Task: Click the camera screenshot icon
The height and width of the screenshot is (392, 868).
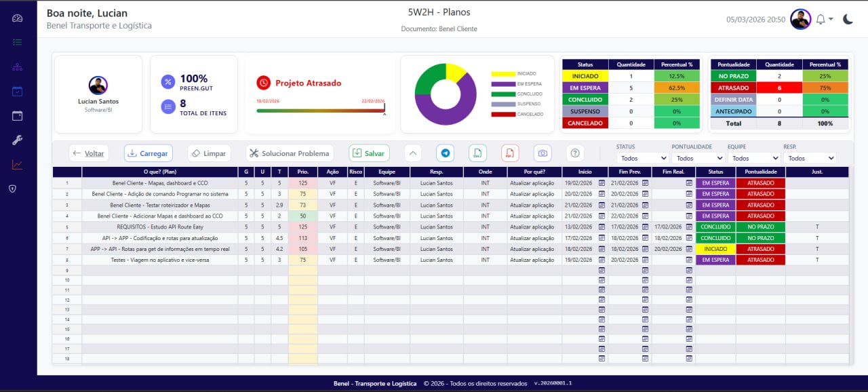Action: (542, 153)
